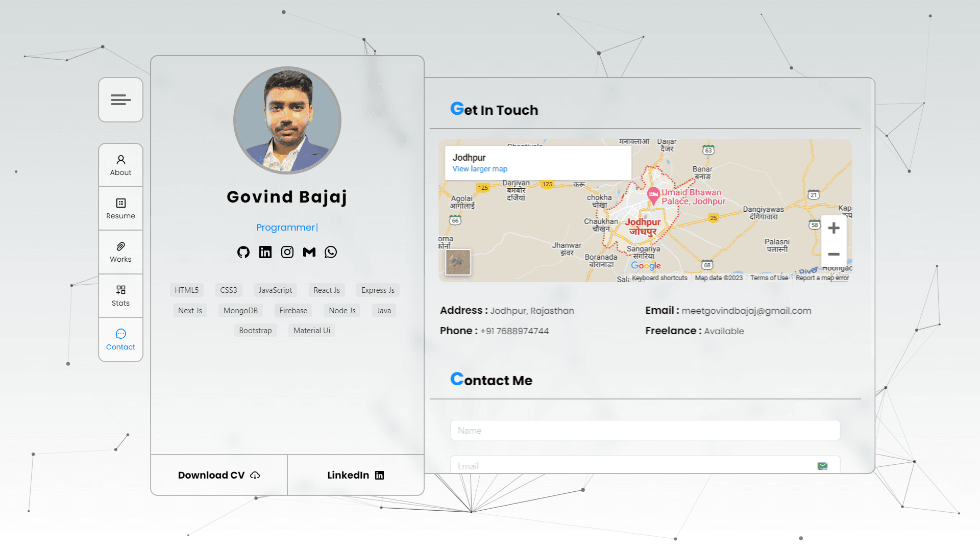Open the Gmail mail icon
Screen dimensions: 980x551
click(x=309, y=252)
